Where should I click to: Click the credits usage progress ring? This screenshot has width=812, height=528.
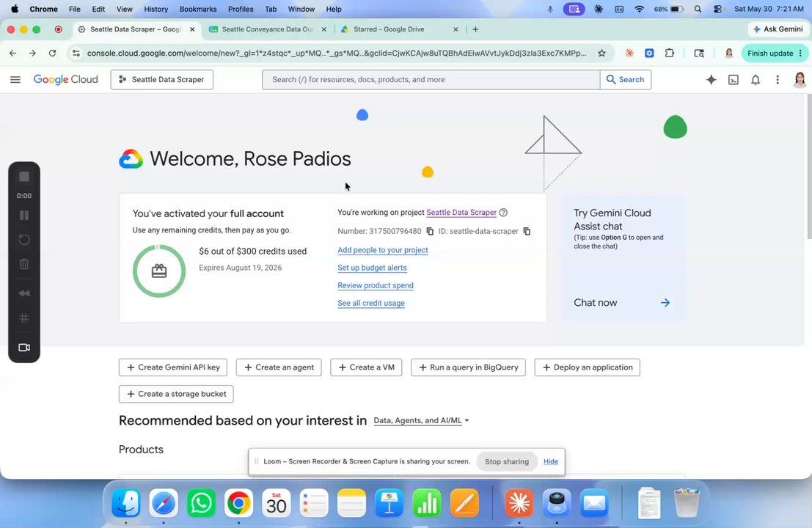[x=159, y=271]
